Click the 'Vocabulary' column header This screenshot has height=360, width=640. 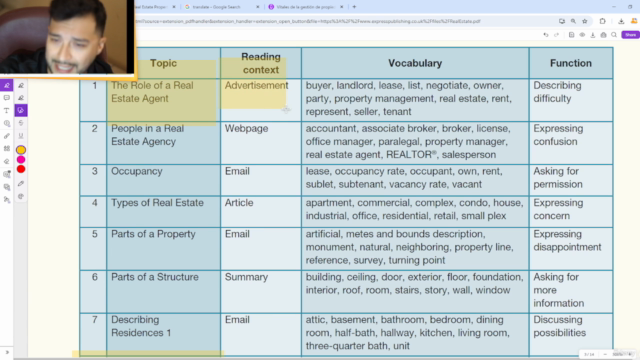(415, 63)
